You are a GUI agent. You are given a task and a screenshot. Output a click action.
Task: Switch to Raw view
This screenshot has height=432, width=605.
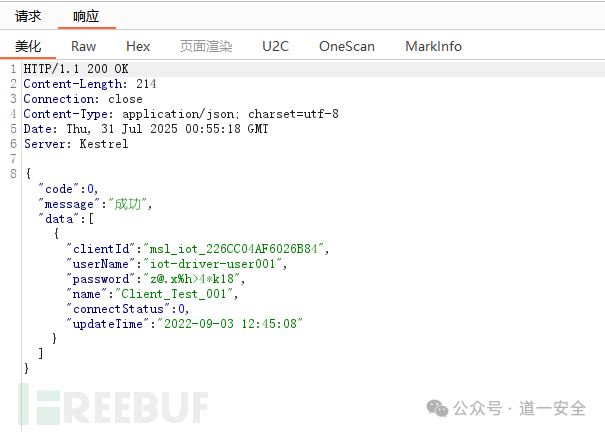point(83,46)
